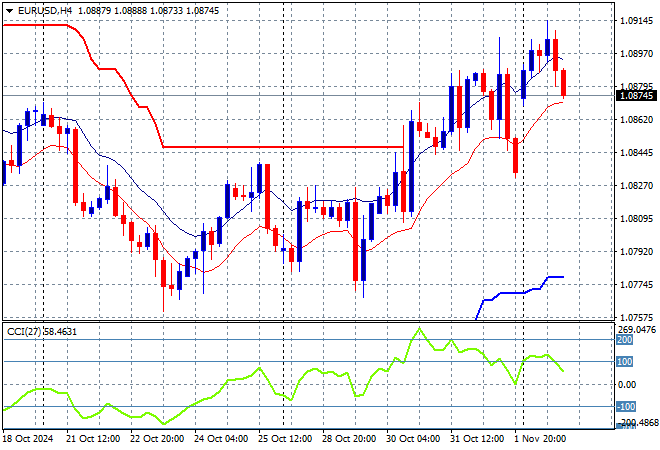Click the chart menu triangle beside EURUSD,H4
Screen dimensions: 660x450
(x=8, y=9)
